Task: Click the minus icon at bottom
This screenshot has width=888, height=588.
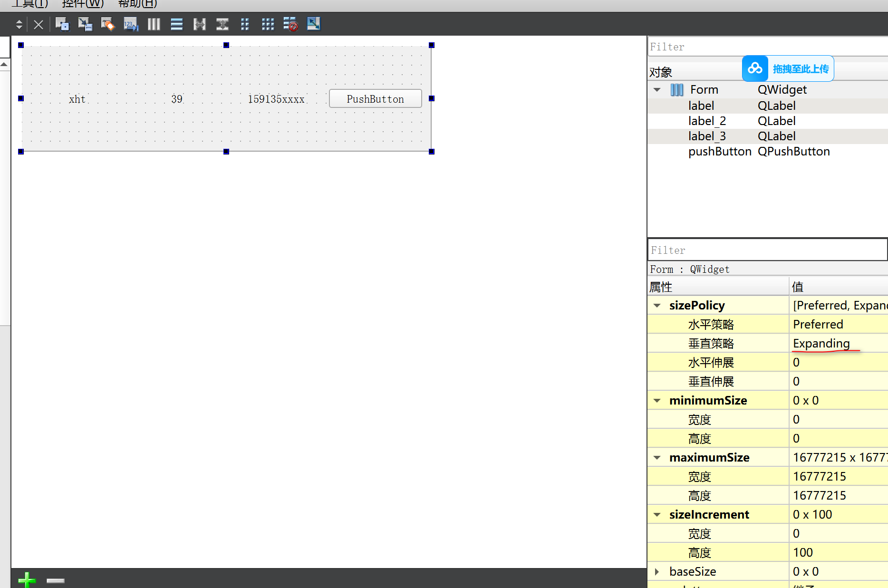Action: click(x=56, y=580)
